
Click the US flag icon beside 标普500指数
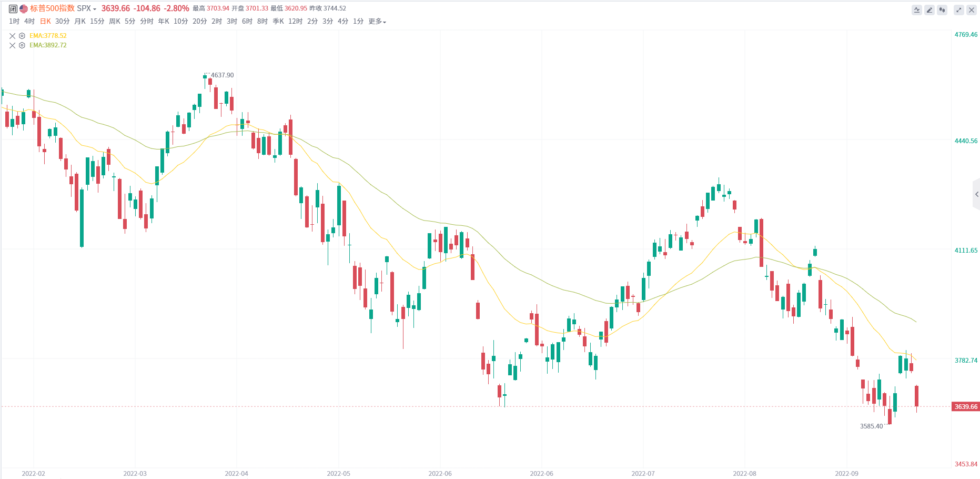click(x=24, y=8)
